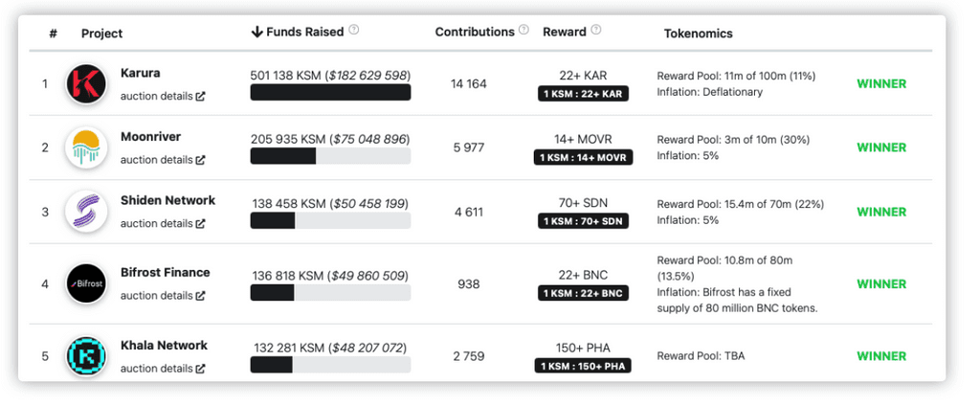Click Bifrost Finance's WINNER status label
Image resolution: width=980 pixels, height=406 pixels.
[881, 284]
